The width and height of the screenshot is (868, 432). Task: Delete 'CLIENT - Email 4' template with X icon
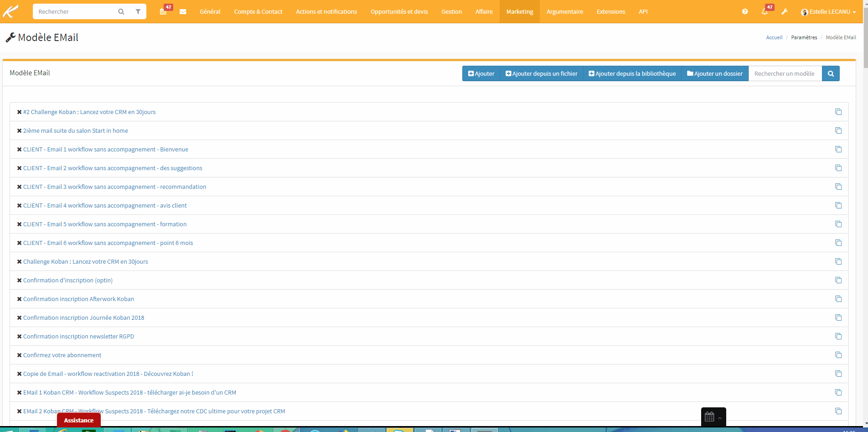point(19,205)
